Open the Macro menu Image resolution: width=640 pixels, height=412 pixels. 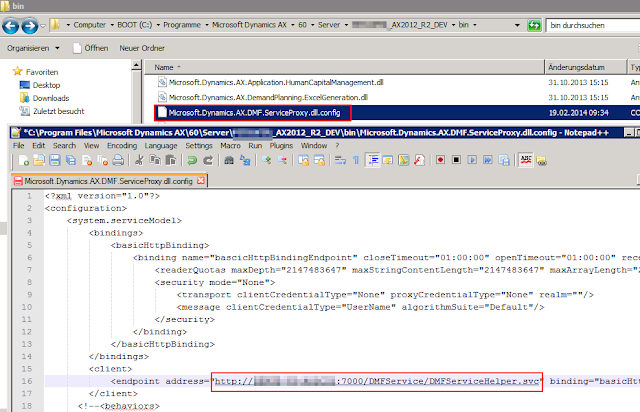(230, 146)
